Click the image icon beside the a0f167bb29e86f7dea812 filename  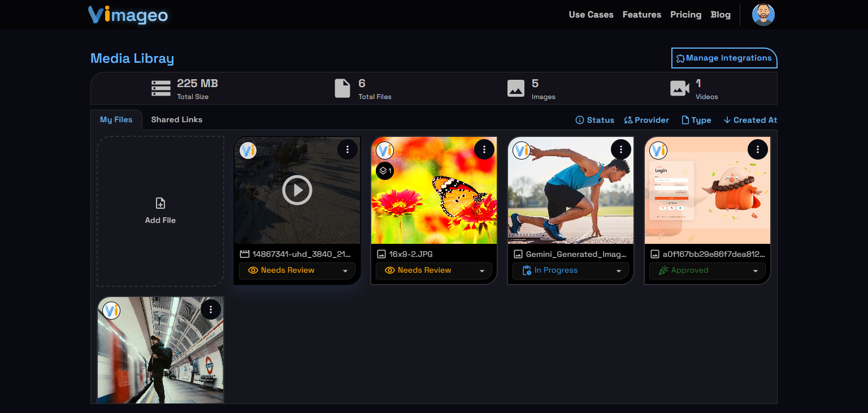click(655, 254)
